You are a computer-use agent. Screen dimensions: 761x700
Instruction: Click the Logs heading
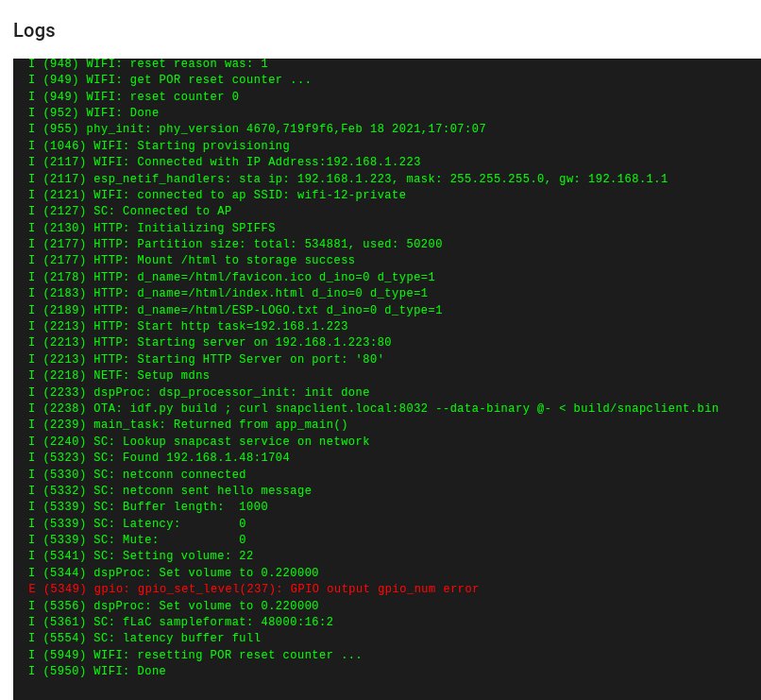pyautogui.click(x=34, y=30)
